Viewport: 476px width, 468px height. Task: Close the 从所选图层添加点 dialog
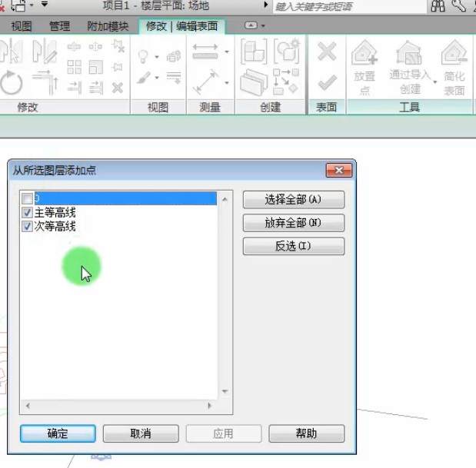click(x=339, y=170)
